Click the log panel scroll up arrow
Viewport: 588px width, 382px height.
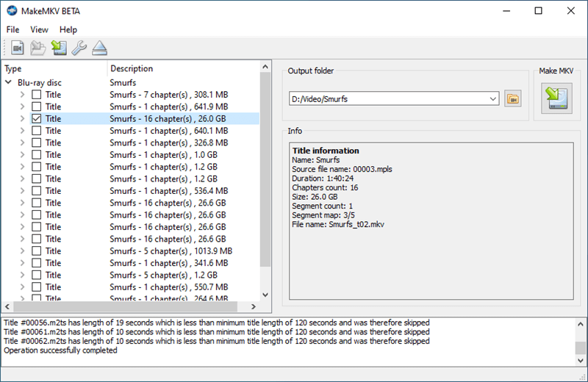(x=581, y=324)
